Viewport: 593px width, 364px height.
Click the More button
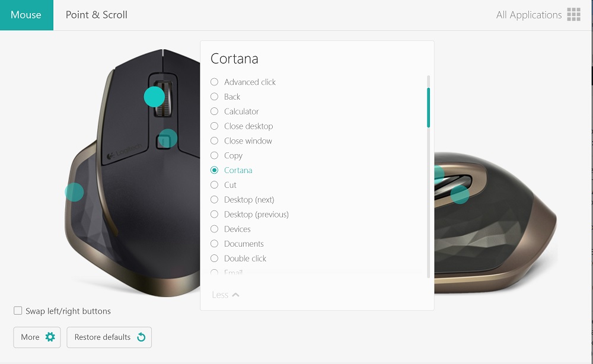click(37, 337)
